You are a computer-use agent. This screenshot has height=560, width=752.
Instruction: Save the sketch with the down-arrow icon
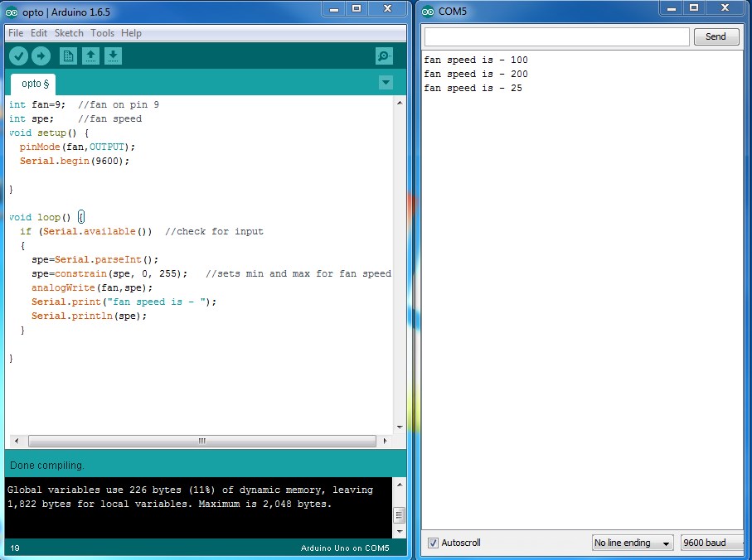(114, 56)
